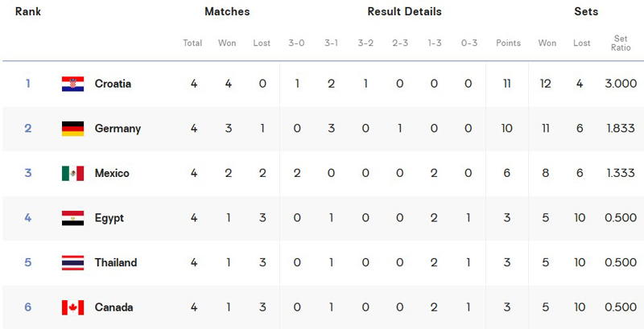
Task: Click the Canada flag icon
Action: tap(72, 307)
